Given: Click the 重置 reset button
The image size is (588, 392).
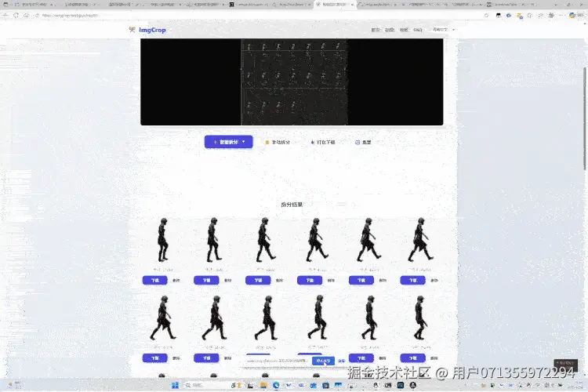Looking at the screenshot, I should click(363, 142).
